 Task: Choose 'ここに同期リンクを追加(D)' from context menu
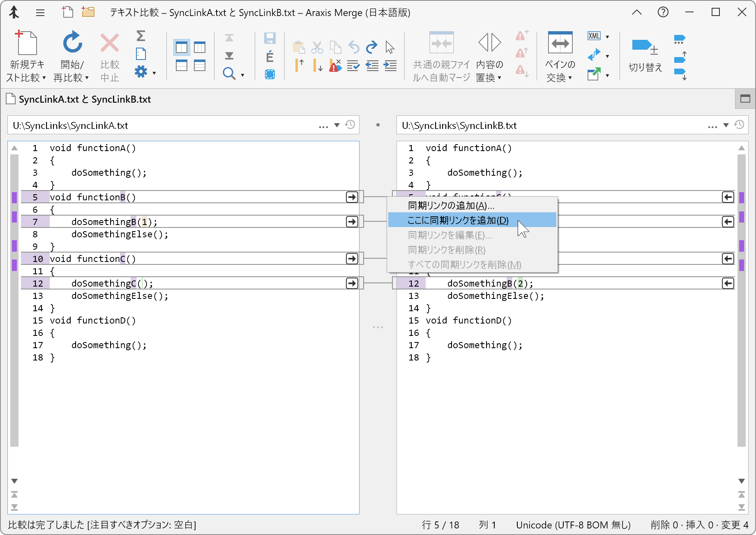[x=458, y=220]
